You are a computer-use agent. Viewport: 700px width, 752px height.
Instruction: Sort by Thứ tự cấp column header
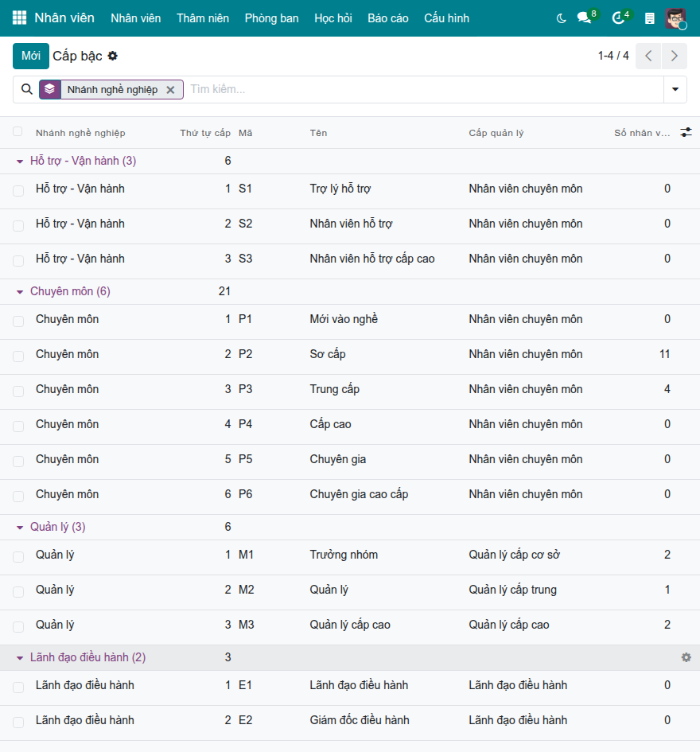pos(205,133)
